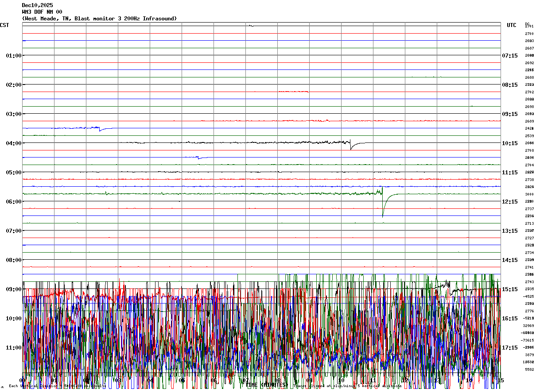The height and width of the screenshot is (392, 536).
Task: Click the short red segment below the 02:00 row
Action: (293, 92)
